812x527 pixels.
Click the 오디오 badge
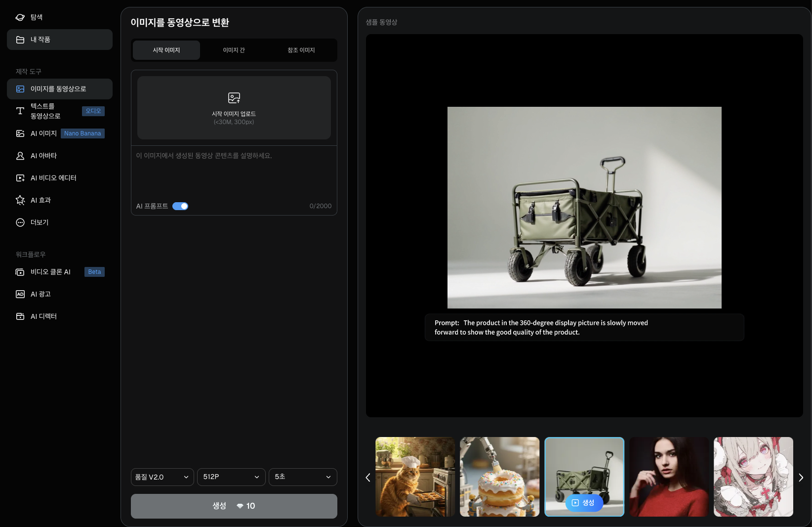point(93,111)
